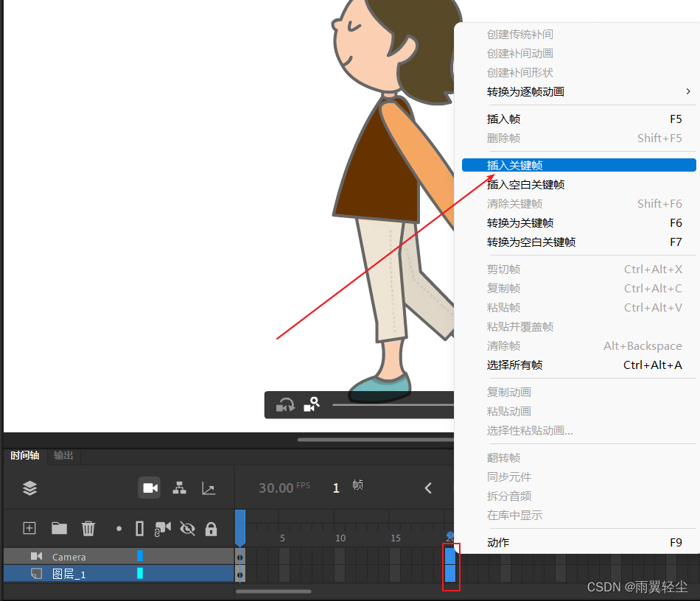Delete the selected layer with the trash icon
Screen dimensions: 700x601
[88, 528]
